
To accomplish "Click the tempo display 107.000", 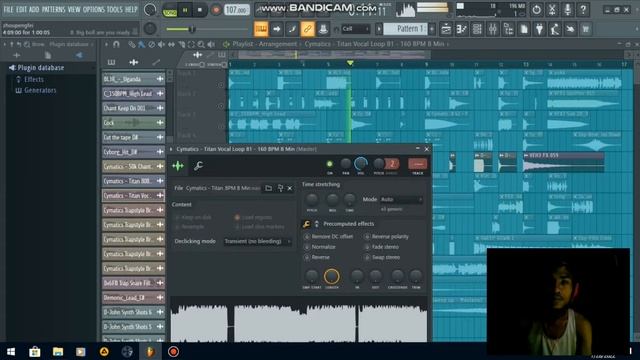I will [x=236, y=10].
